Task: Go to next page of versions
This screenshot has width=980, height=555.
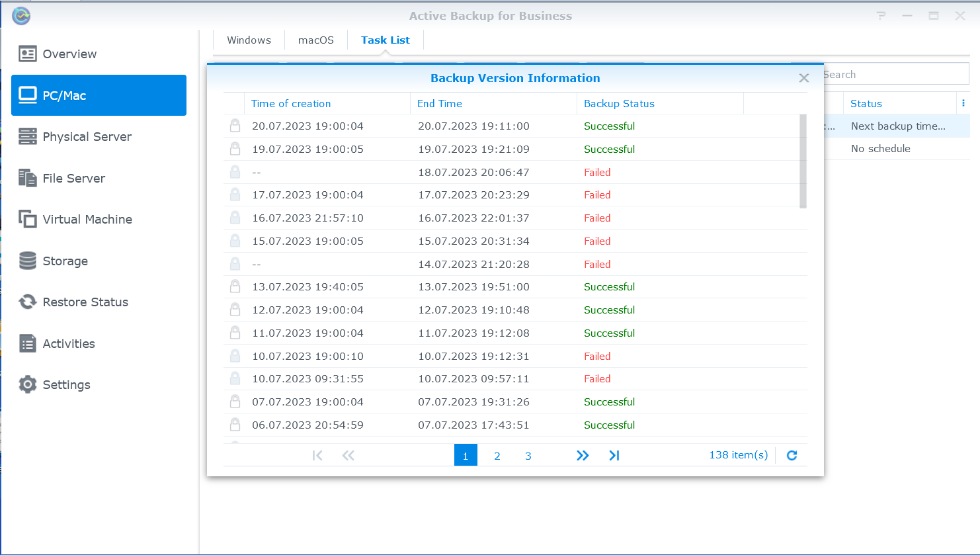Action: [583, 455]
